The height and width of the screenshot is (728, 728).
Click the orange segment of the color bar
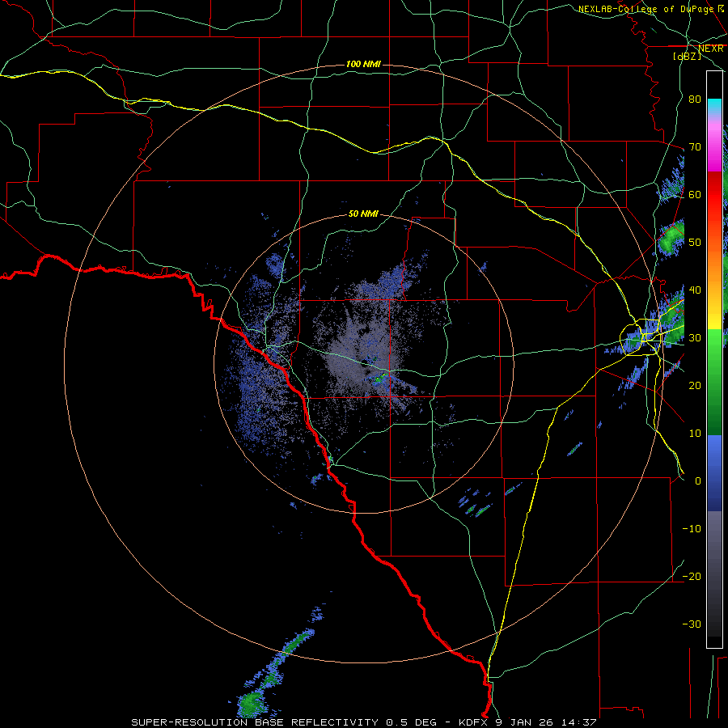[x=714, y=267]
